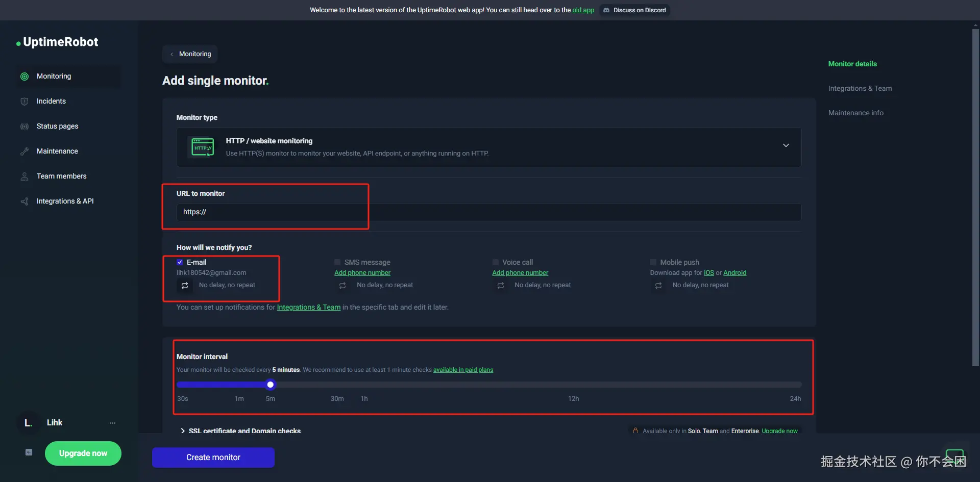Open the available in paid plans link

tap(463, 370)
